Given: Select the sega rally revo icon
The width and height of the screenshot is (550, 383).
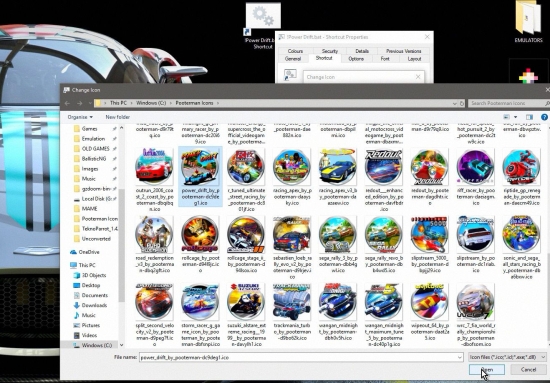Looking at the screenshot, I should (x=383, y=244).
